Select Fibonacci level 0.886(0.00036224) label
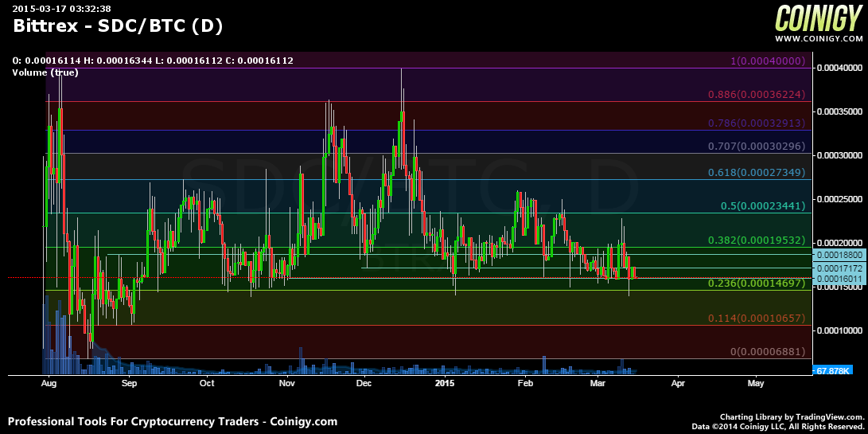 757,95
